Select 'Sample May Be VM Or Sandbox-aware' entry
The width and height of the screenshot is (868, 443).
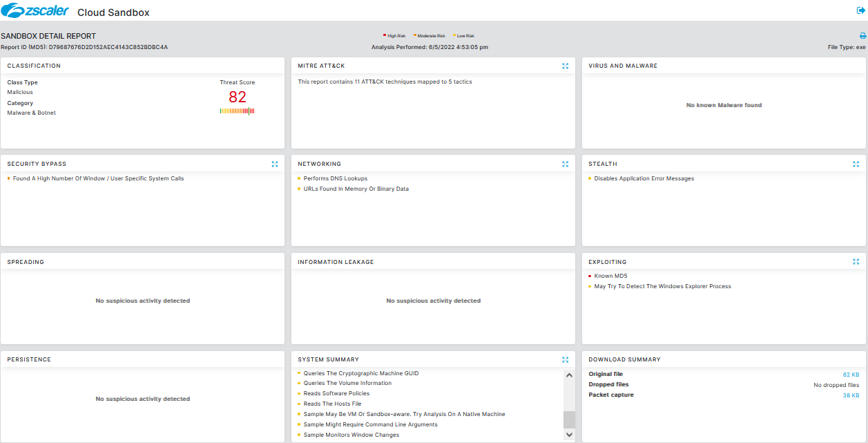click(404, 414)
